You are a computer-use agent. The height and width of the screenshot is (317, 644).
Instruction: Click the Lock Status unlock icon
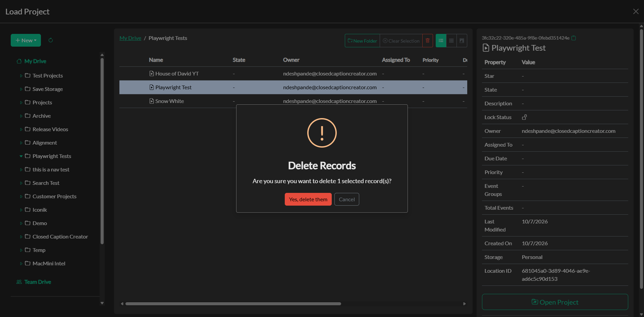coord(524,117)
